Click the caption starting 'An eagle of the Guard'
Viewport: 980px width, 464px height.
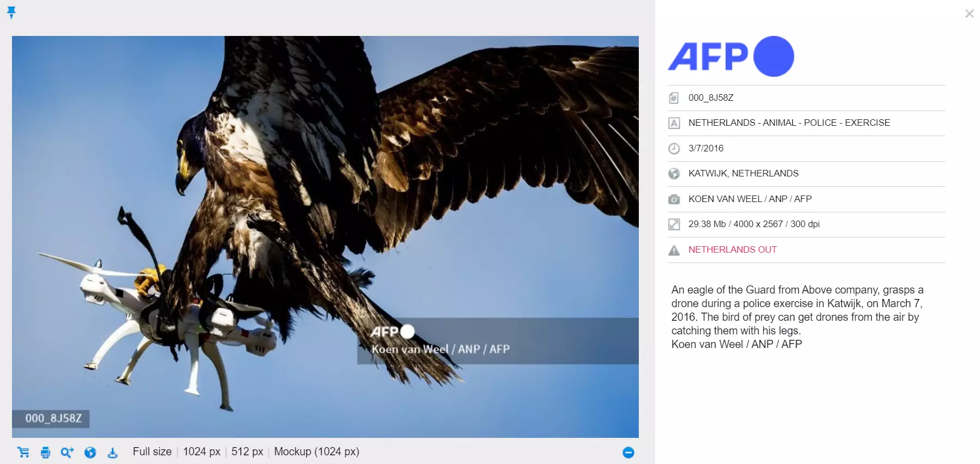[x=797, y=310]
